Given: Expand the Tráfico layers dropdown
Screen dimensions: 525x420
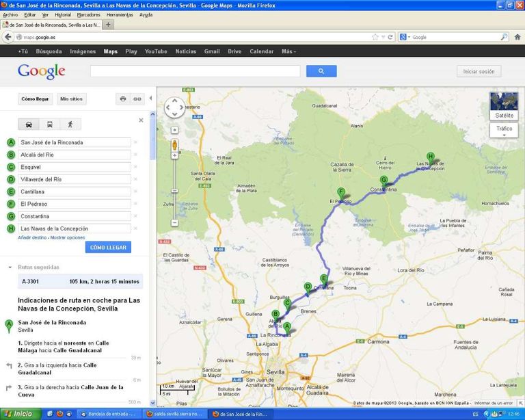Looking at the screenshot, I should pos(504,130).
